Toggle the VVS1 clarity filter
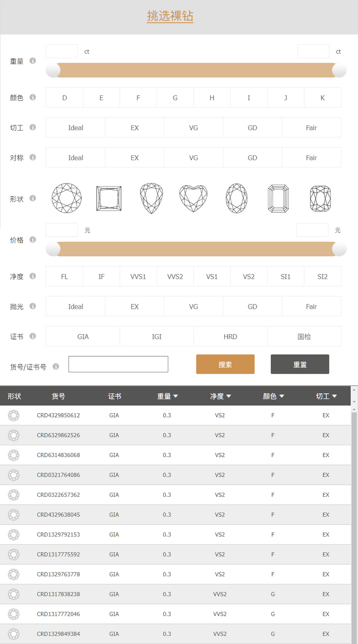The width and height of the screenshot is (358, 644). pos(138,276)
